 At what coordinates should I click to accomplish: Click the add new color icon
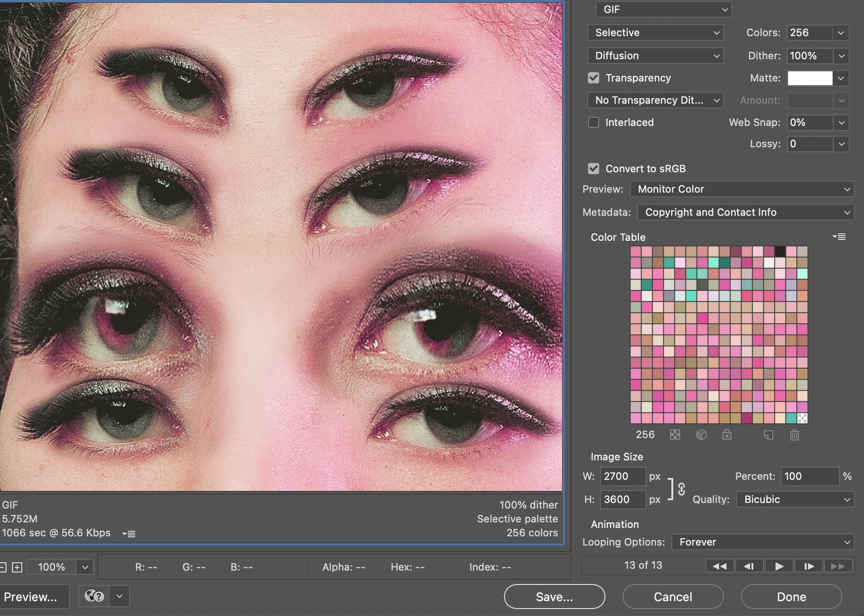point(769,434)
